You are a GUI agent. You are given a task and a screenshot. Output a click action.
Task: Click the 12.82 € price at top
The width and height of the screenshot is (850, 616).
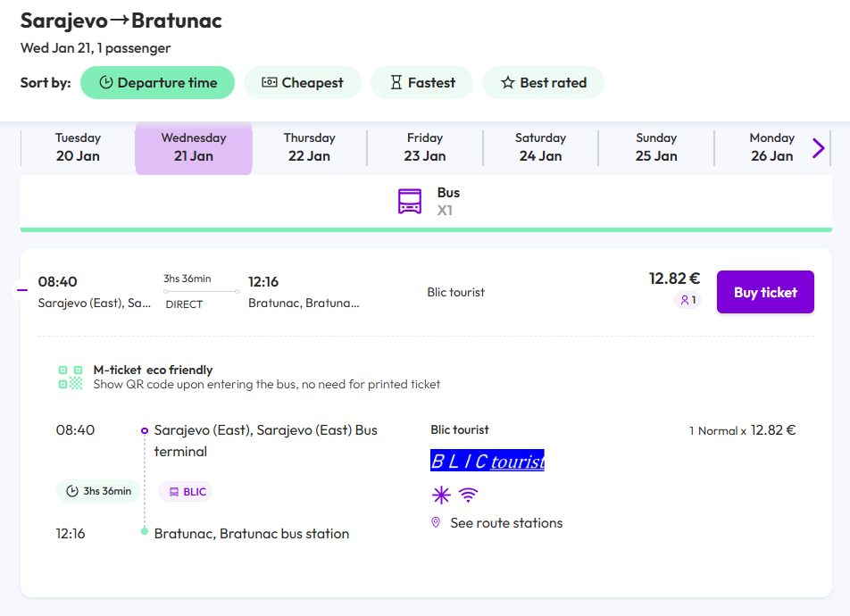click(x=674, y=279)
